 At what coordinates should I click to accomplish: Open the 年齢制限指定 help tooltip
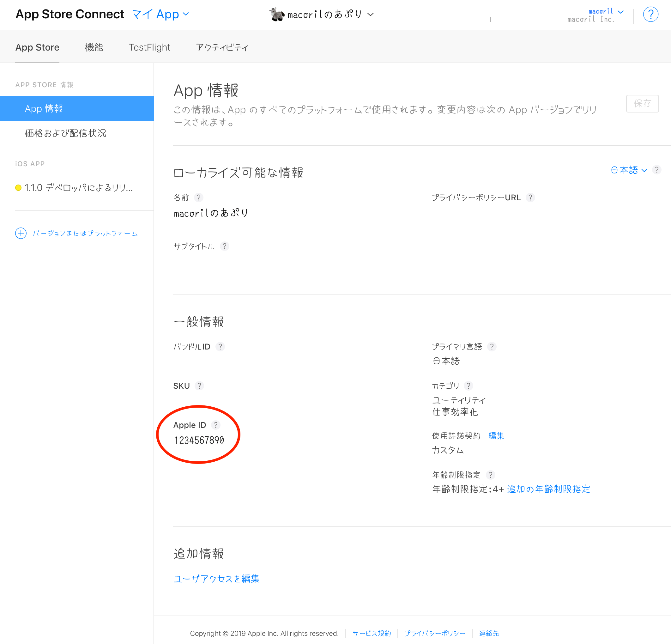pyautogui.click(x=491, y=475)
